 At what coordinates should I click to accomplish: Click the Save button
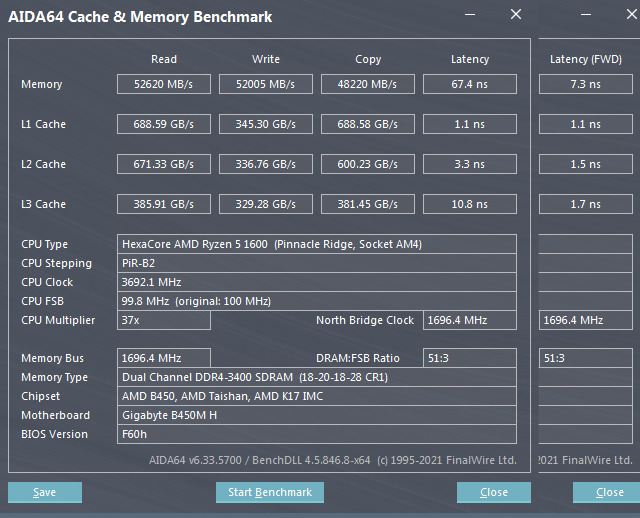tap(45, 492)
